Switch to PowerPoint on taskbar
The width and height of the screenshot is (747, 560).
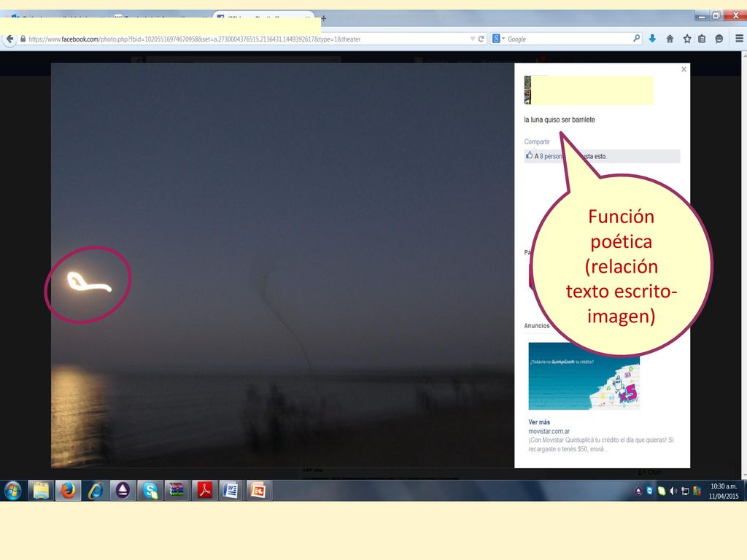tap(259, 491)
